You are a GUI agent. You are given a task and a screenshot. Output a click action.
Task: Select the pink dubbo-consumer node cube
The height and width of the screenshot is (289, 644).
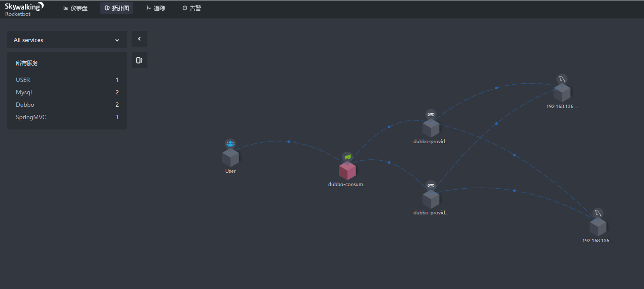[347, 171]
